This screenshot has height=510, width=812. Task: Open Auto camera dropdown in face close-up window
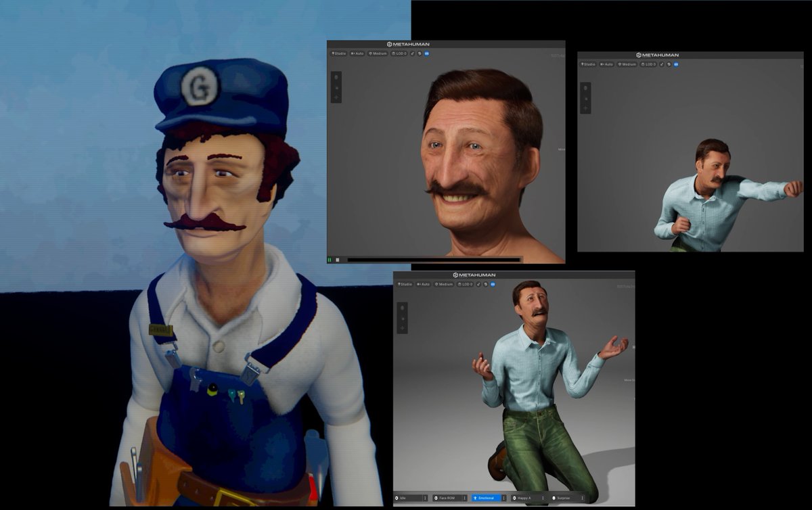357,53
